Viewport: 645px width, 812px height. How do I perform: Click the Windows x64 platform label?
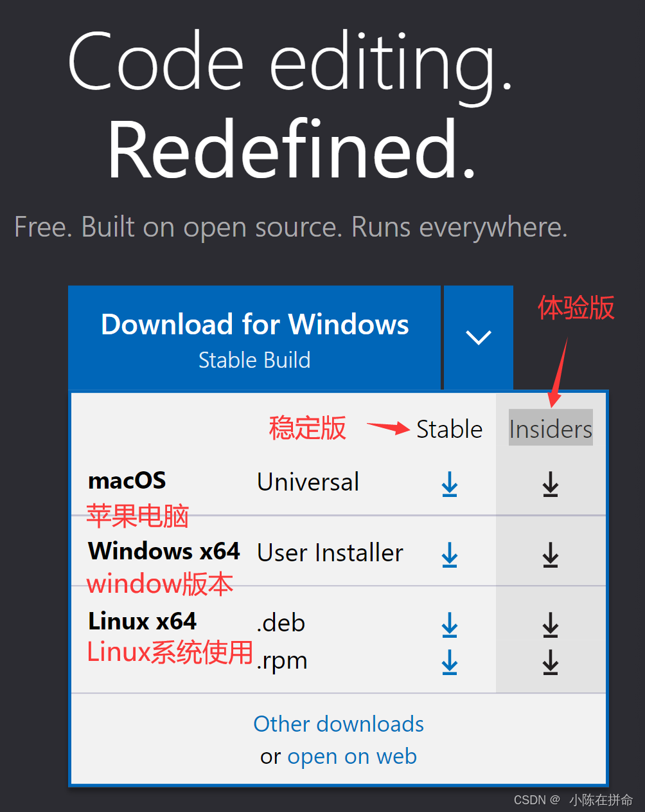pos(164,551)
